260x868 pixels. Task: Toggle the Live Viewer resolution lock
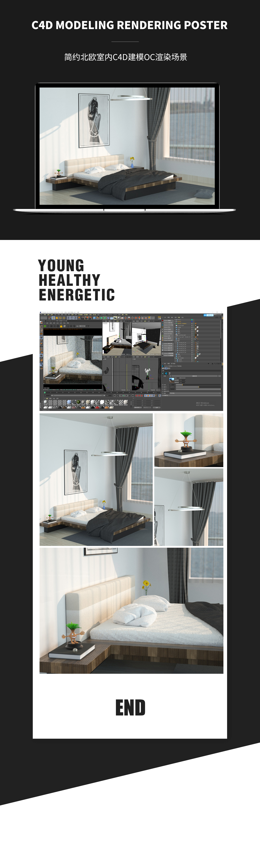pos(61,326)
